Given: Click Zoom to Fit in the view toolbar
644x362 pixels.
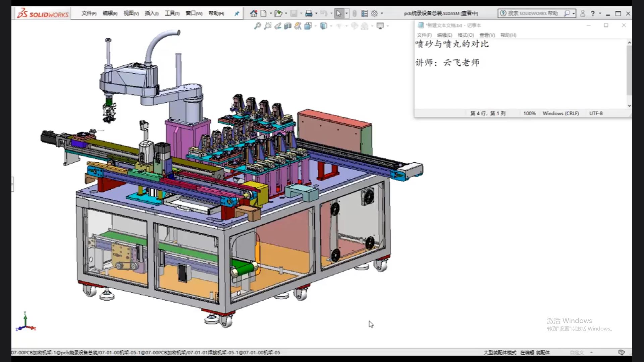Looking at the screenshot, I should click(x=257, y=26).
